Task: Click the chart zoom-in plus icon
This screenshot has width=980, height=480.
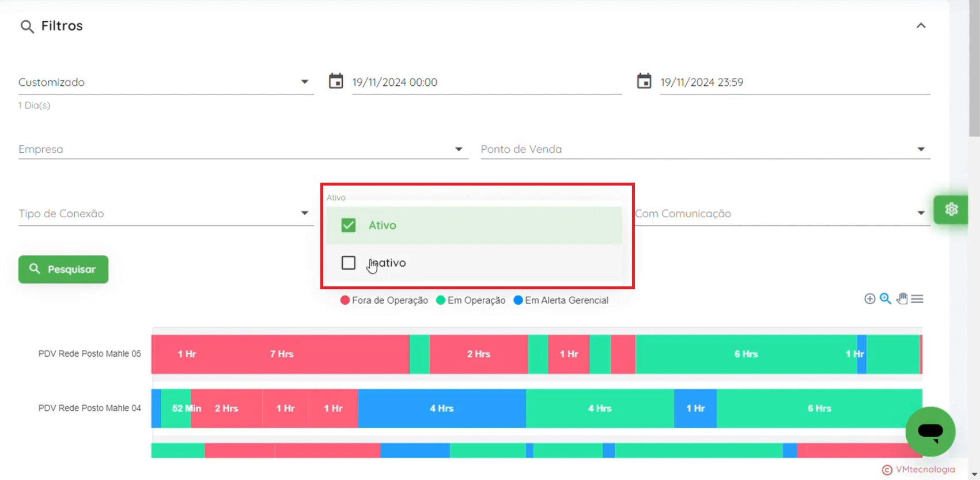Action: [870, 298]
